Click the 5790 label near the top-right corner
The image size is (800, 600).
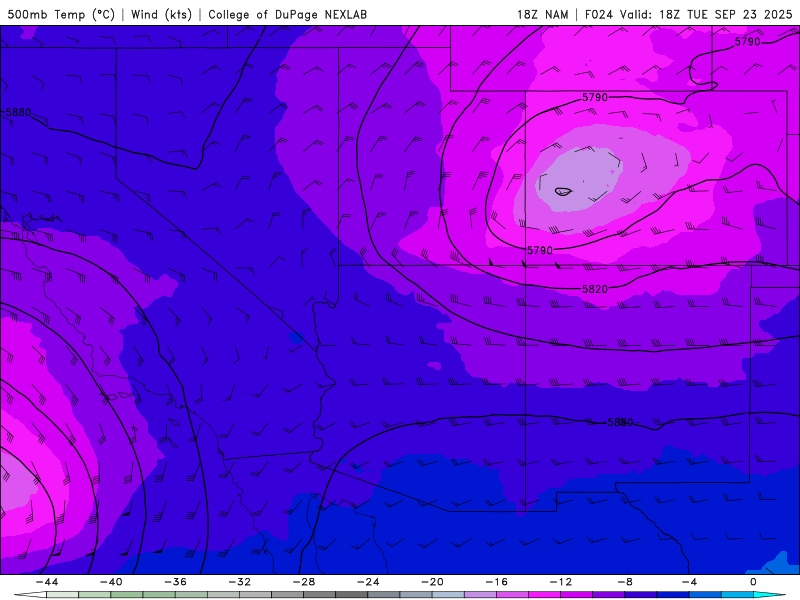747,42
